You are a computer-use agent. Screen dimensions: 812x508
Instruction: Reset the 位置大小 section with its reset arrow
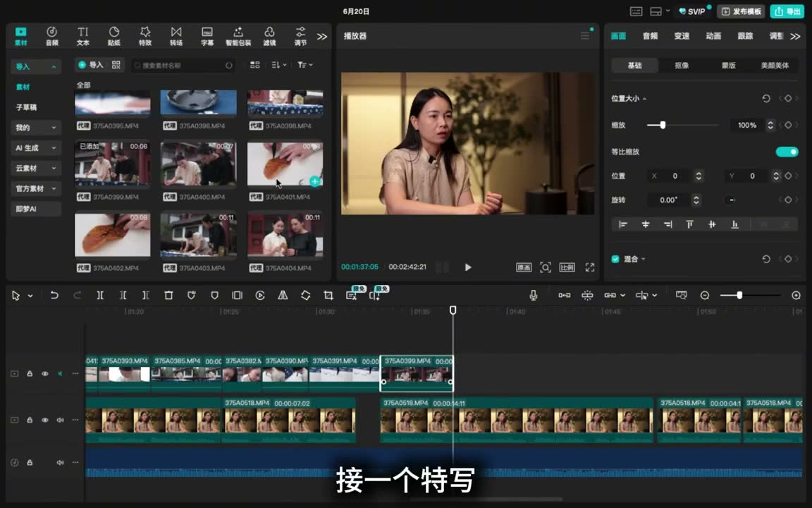(766, 99)
